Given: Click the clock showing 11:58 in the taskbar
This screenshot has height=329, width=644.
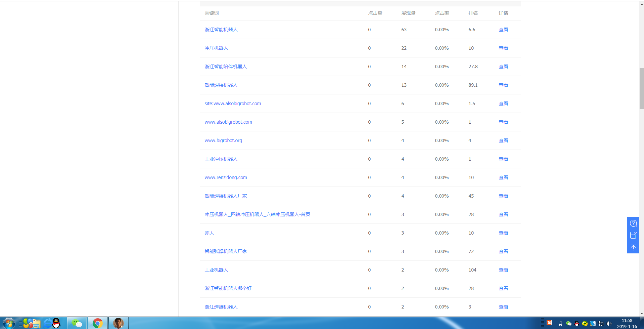Looking at the screenshot, I should tap(627, 321).
